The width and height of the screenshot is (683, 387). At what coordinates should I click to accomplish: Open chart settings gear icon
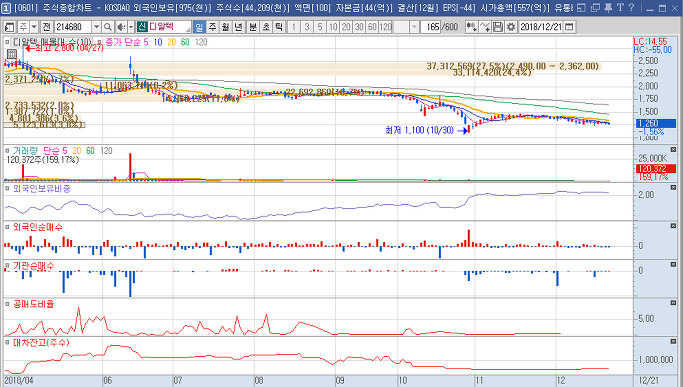click(x=511, y=27)
